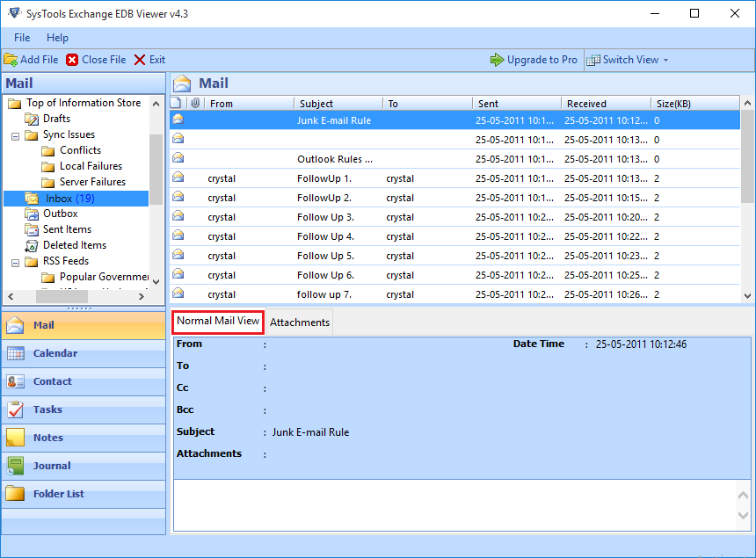This screenshot has width=756, height=558.
Task: Click envelope icon of follow up 7. message
Action: pos(178,293)
